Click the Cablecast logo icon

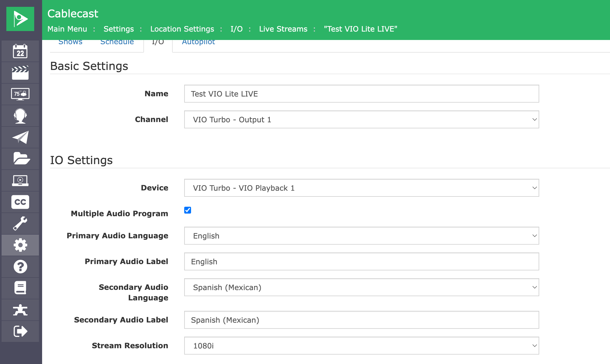pyautogui.click(x=20, y=19)
